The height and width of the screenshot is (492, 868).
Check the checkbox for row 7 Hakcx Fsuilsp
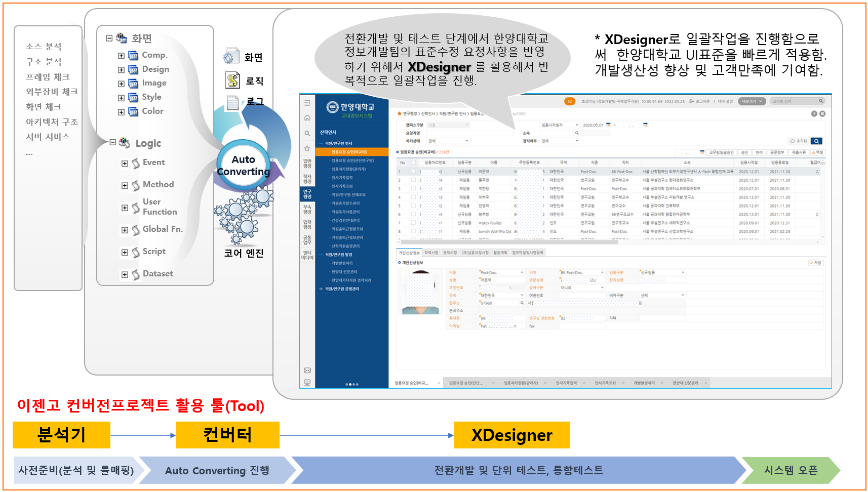click(413, 223)
